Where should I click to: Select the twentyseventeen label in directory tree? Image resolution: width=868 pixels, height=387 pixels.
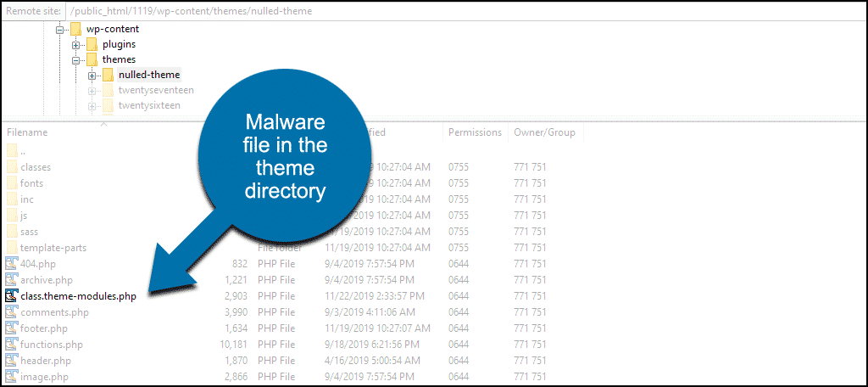[x=156, y=90]
